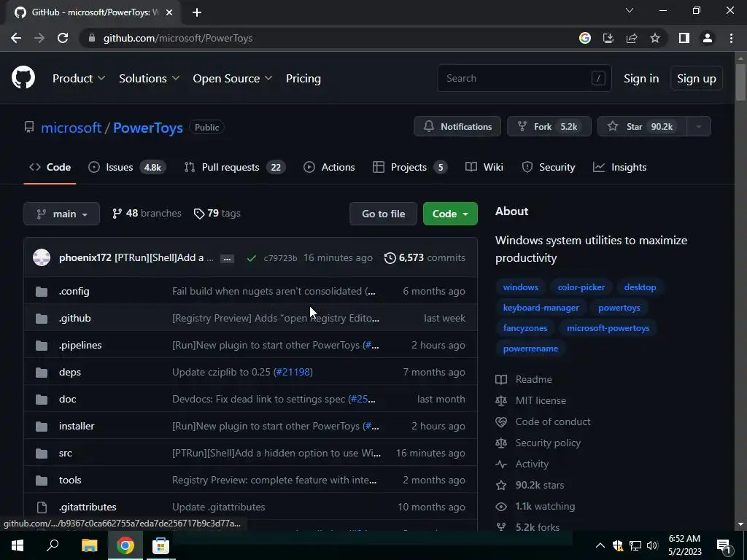Show hidden tray icons chevron
The height and width of the screenshot is (560, 747).
(x=600, y=545)
